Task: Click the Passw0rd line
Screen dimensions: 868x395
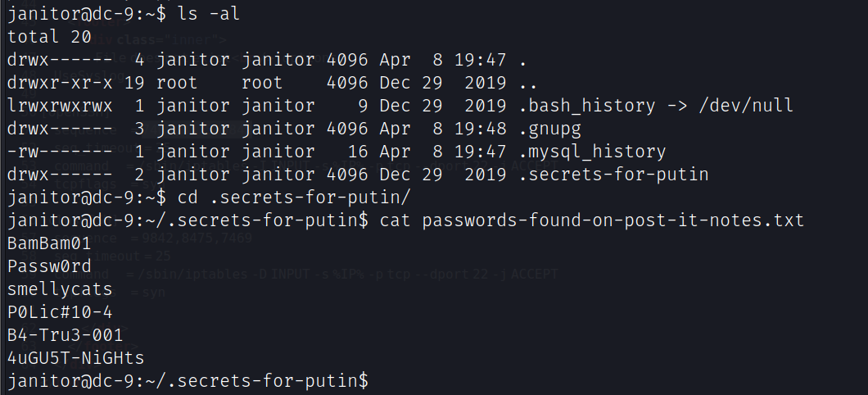Action: pyautogui.click(x=47, y=266)
